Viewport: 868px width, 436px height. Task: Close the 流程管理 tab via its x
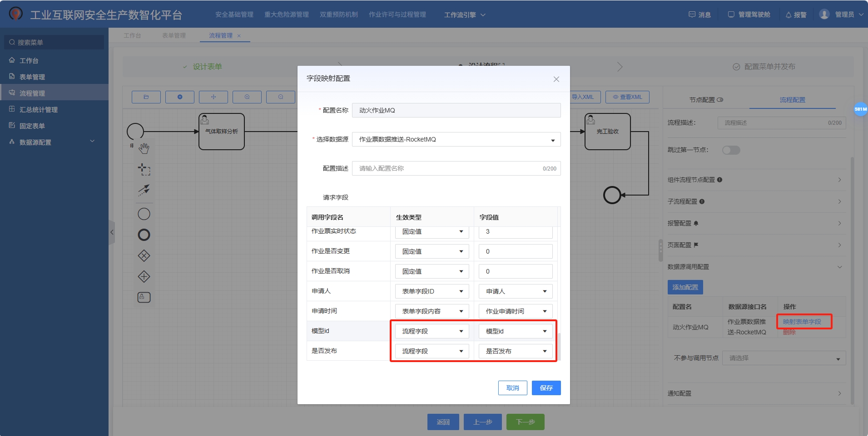(x=239, y=36)
